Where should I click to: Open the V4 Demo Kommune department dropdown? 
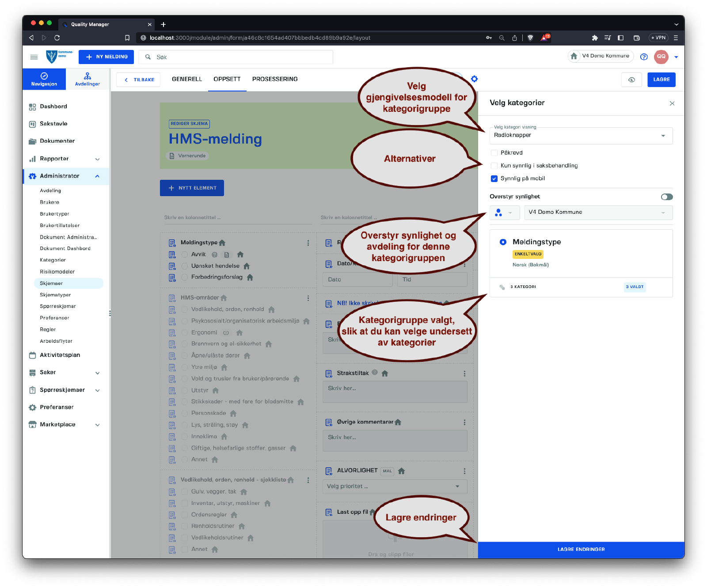pyautogui.click(x=598, y=212)
